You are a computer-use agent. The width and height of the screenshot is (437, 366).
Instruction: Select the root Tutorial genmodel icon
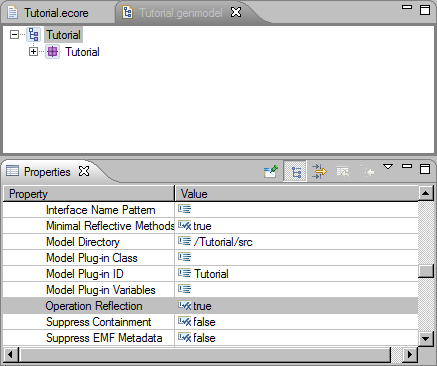pos(34,35)
